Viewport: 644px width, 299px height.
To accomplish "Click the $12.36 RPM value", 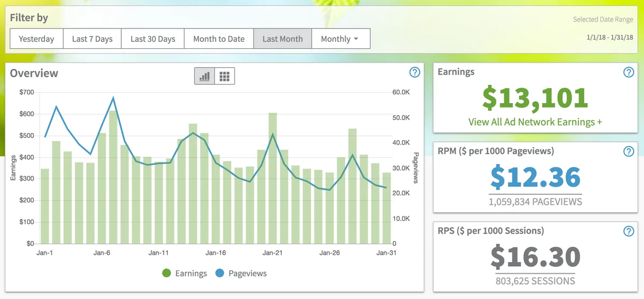I will 535,178.
